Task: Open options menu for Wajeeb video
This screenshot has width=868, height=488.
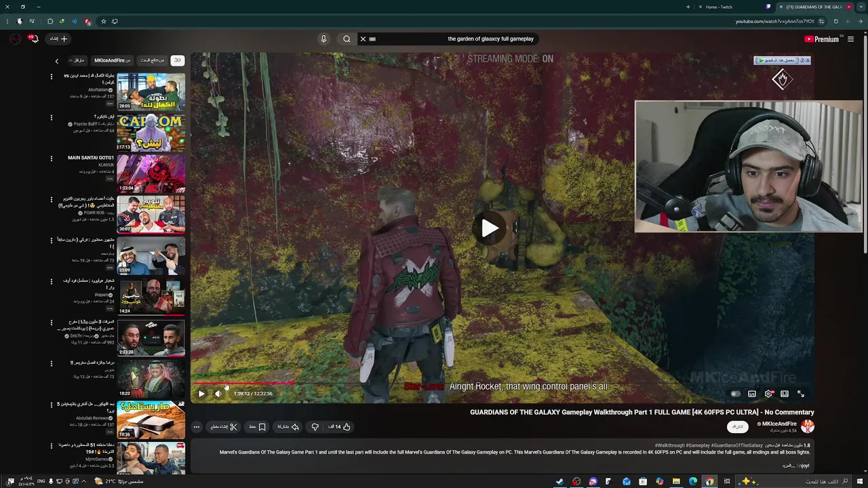Action: click(51, 281)
